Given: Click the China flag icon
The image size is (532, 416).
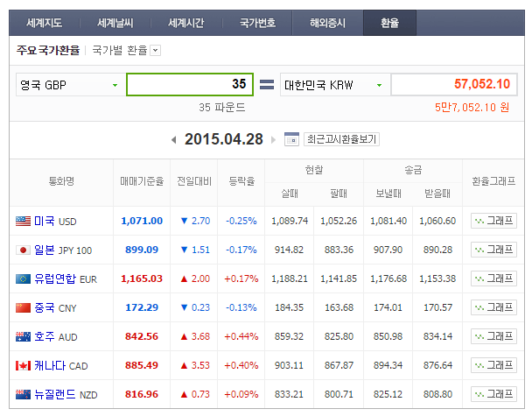Looking at the screenshot, I should click(24, 307).
